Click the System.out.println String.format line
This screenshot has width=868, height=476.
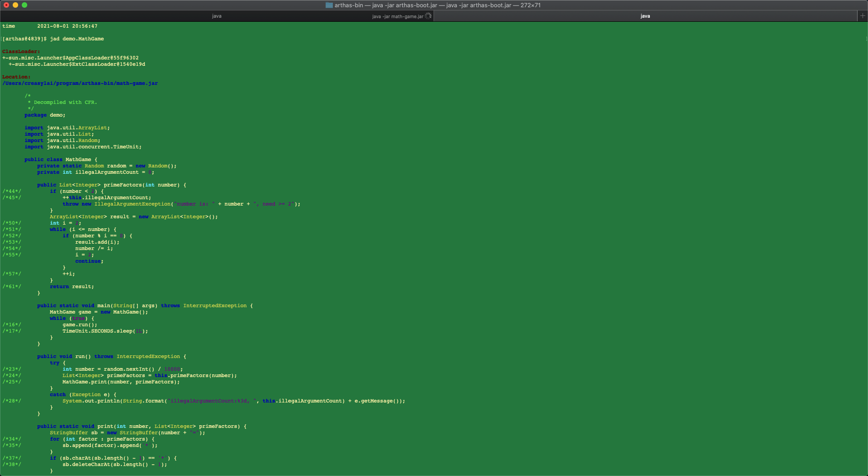234,401
